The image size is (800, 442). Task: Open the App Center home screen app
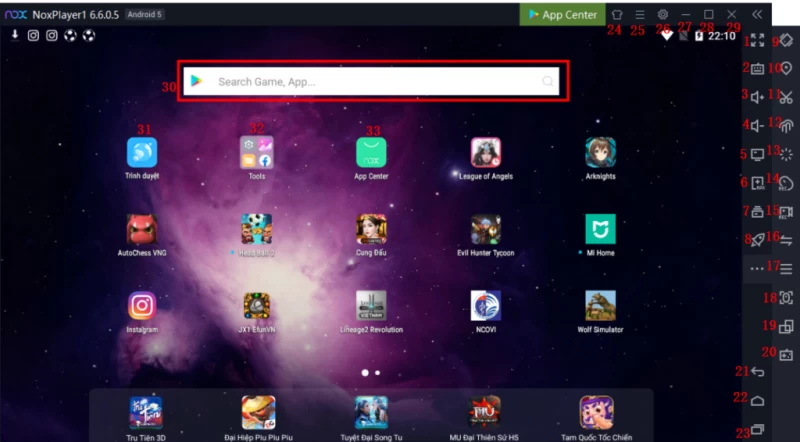click(x=371, y=152)
